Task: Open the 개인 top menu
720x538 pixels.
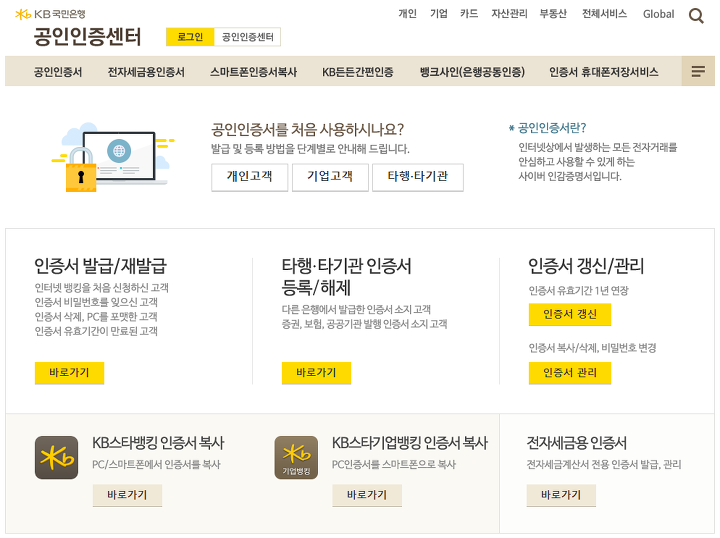Action: pos(407,14)
